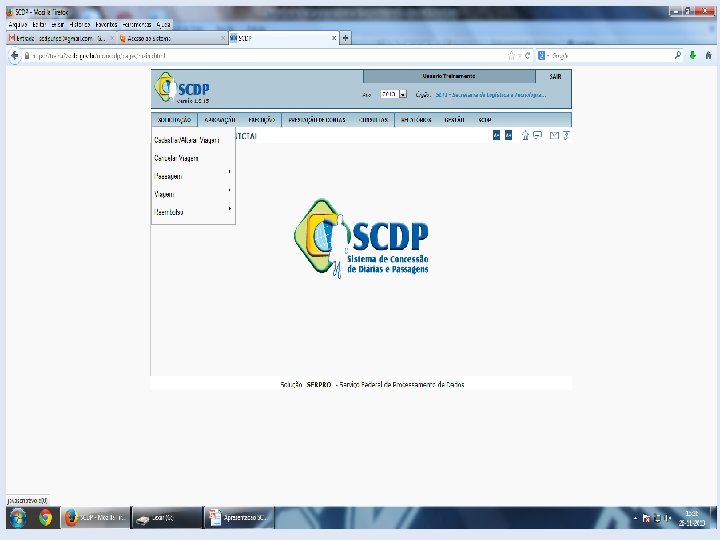Select Cadastrar/Alterar Viagem menu entry

[x=186, y=140]
